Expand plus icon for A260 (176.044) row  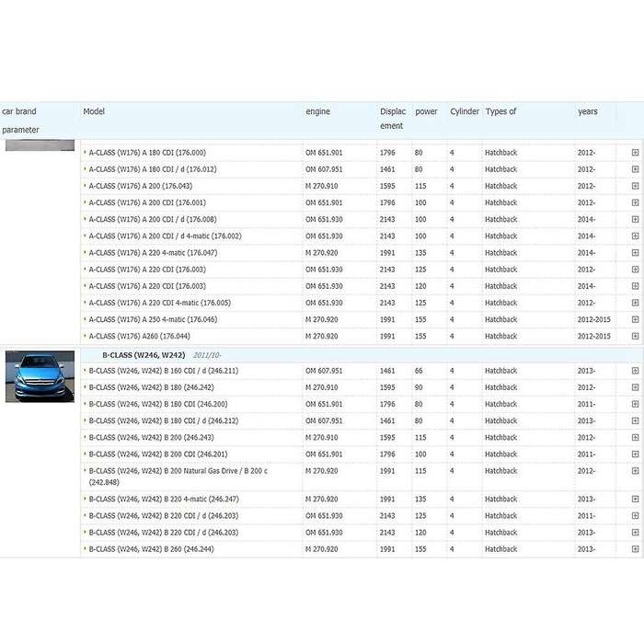635,336
